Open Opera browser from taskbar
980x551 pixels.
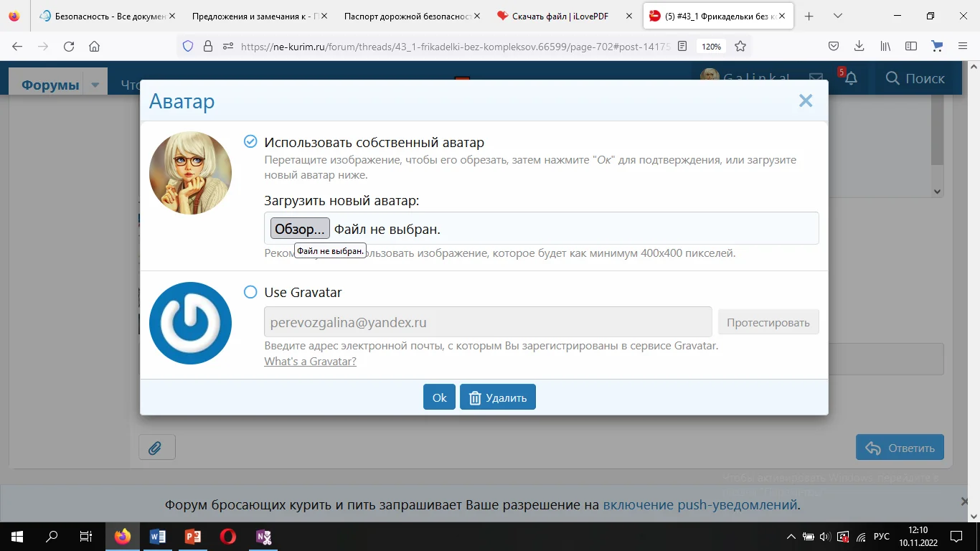coord(227,536)
